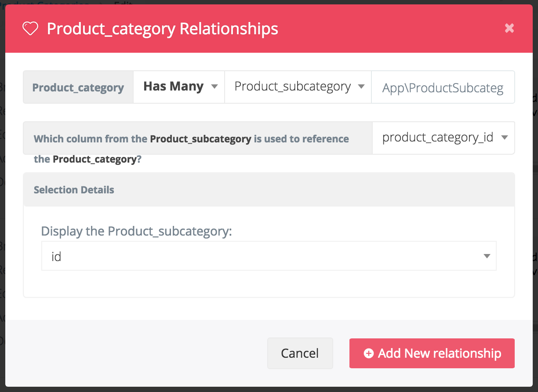This screenshot has width=538, height=392.
Task: Open the Display the Product_subcategory dropdown
Action: pos(269,255)
